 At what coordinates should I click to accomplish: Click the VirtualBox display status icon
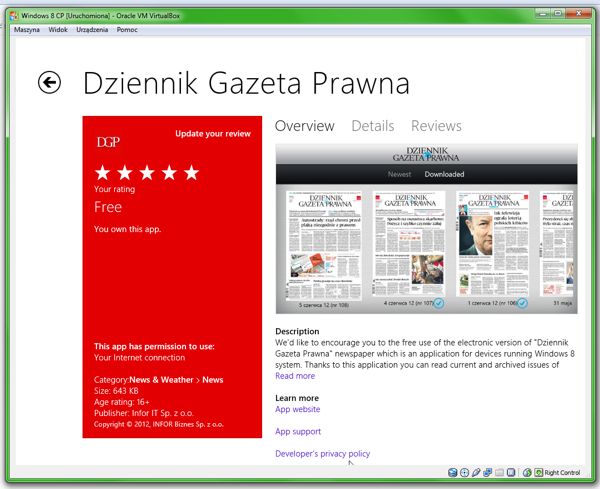[510, 473]
